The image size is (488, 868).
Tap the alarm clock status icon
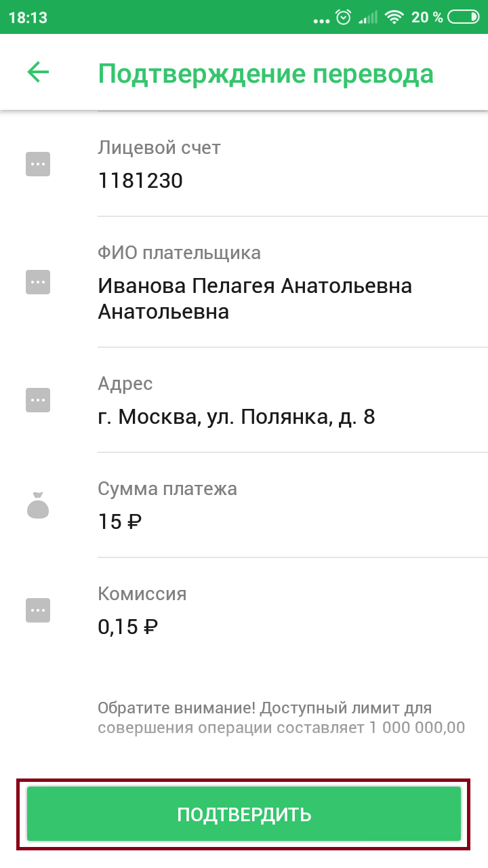click(344, 18)
